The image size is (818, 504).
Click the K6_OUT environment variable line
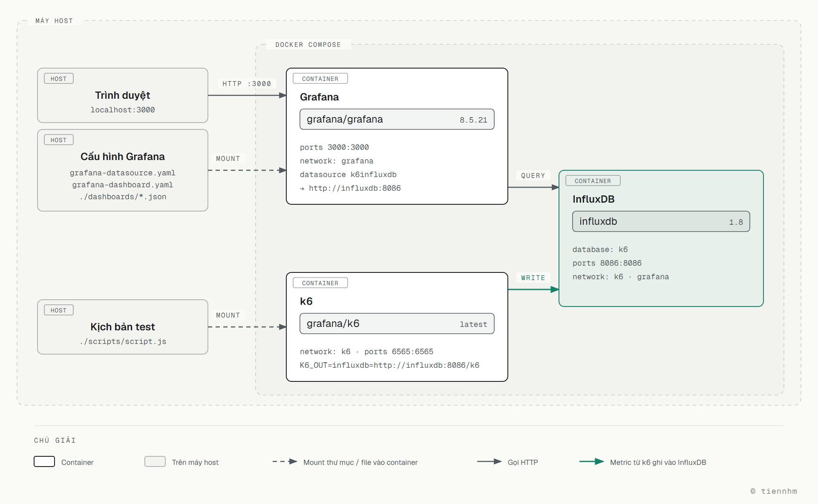click(389, 365)
